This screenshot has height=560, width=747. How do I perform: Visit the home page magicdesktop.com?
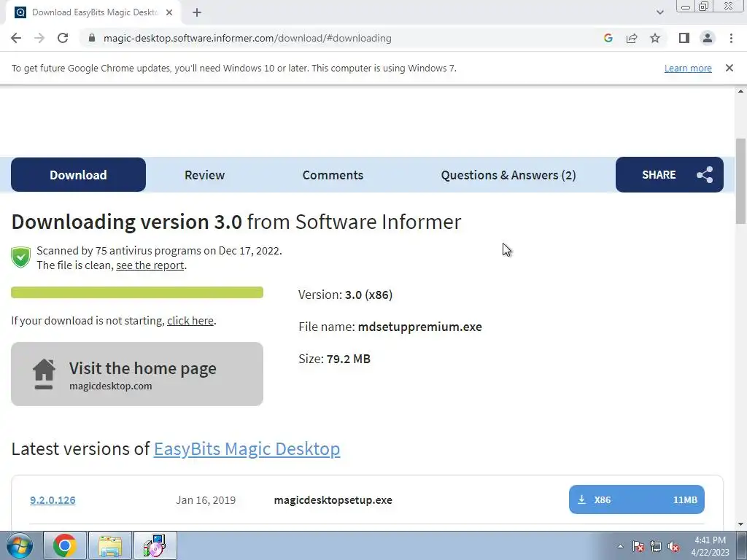pyautogui.click(x=137, y=374)
